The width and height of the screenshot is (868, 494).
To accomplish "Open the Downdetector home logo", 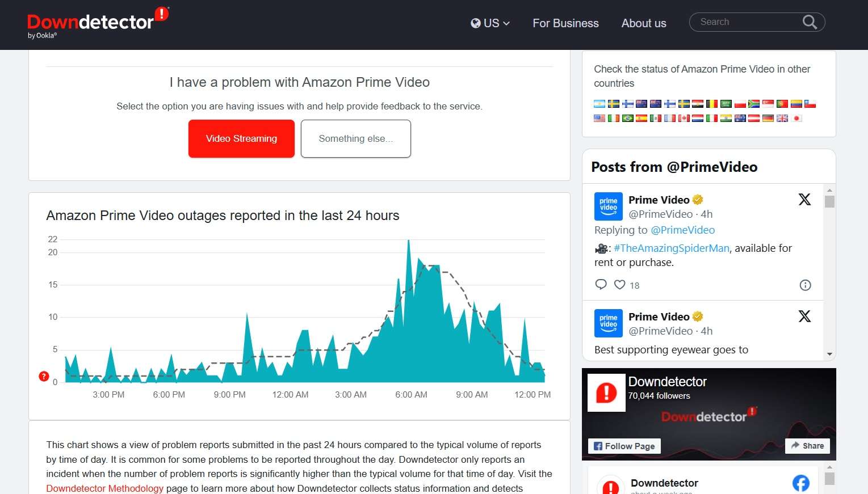I will click(x=98, y=22).
